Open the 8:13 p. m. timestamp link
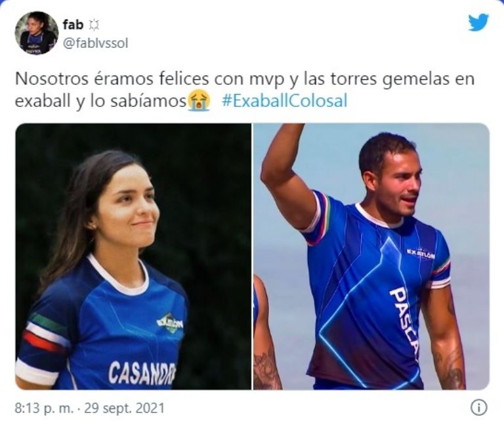 45,409
